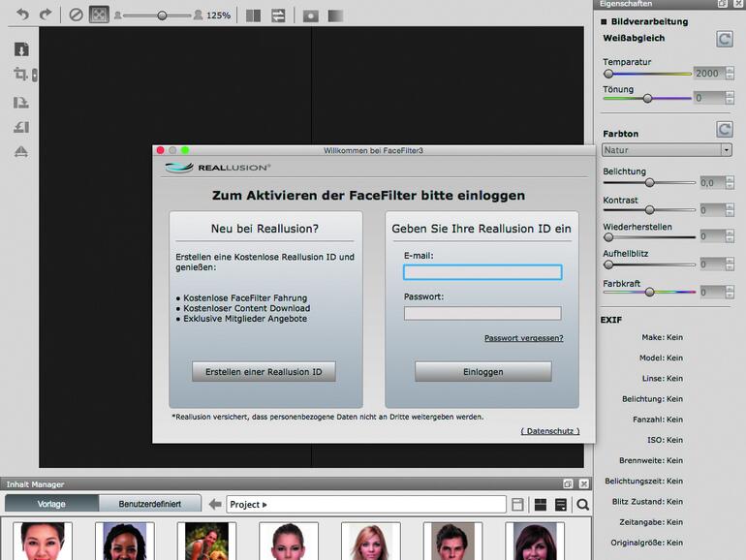Click the split compare view icon
Image resolution: width=746 pixels, height=560 pixels.
pos(253,16)
